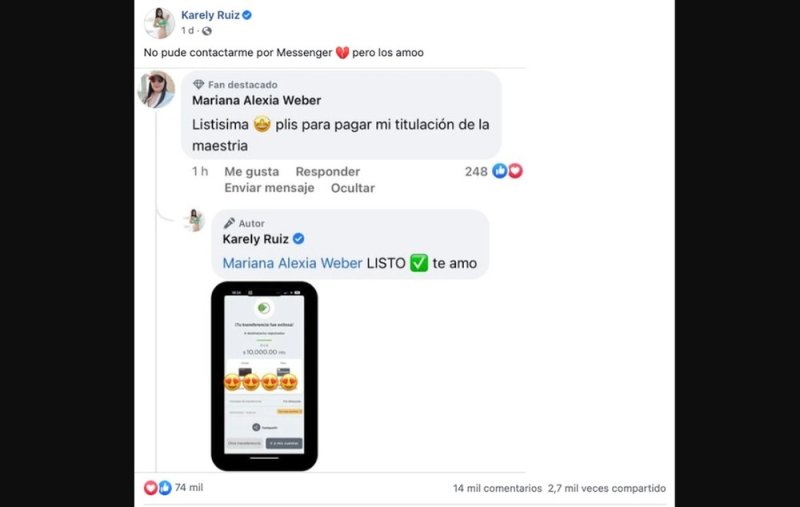Open the Mariana Alexia Weber commenter name
The height and width of the screenshot is (507, 800).
pos(257,100)
